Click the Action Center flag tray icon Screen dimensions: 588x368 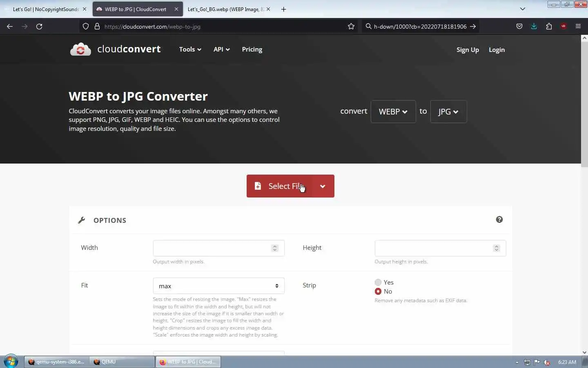click(x=537, y=362)
